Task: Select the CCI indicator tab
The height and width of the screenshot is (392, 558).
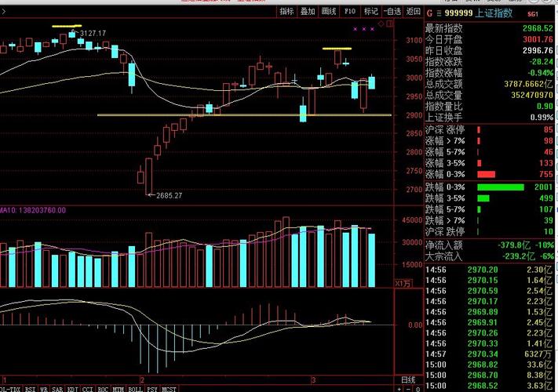Action: (88, 389)
